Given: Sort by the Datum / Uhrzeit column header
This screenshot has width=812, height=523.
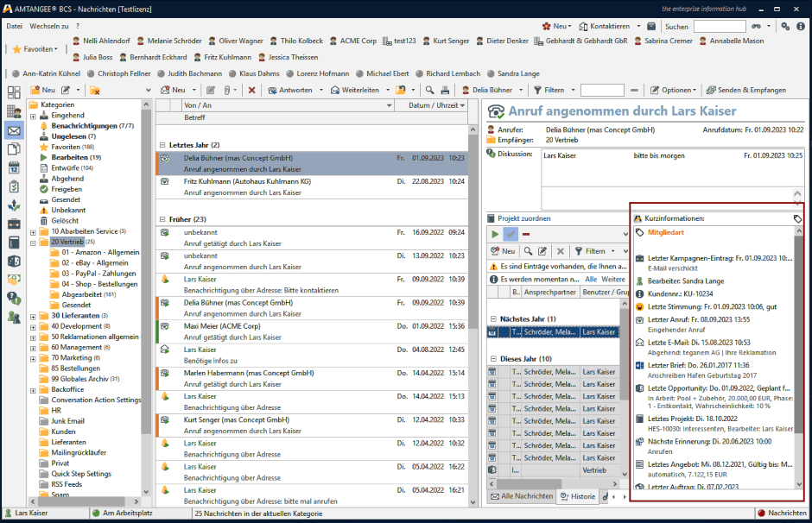Looking at the screenshot, I should pos(433,105).
